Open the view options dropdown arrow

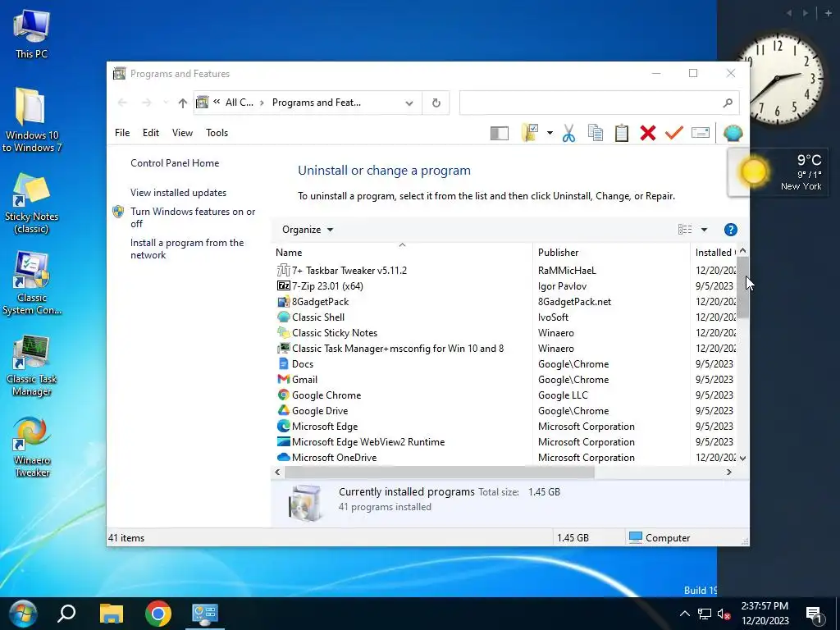tap(704, 230)
